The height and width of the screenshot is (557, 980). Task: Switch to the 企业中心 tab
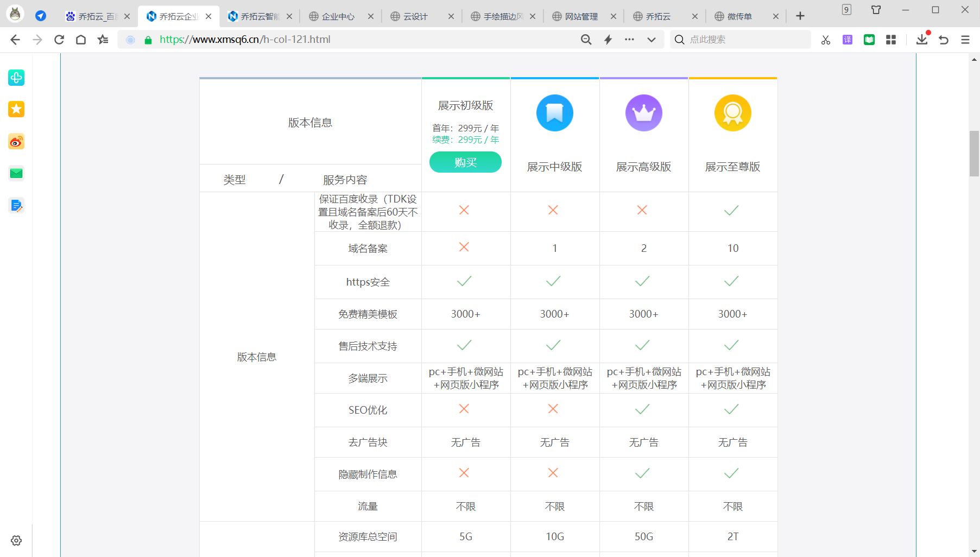point(338,17)
